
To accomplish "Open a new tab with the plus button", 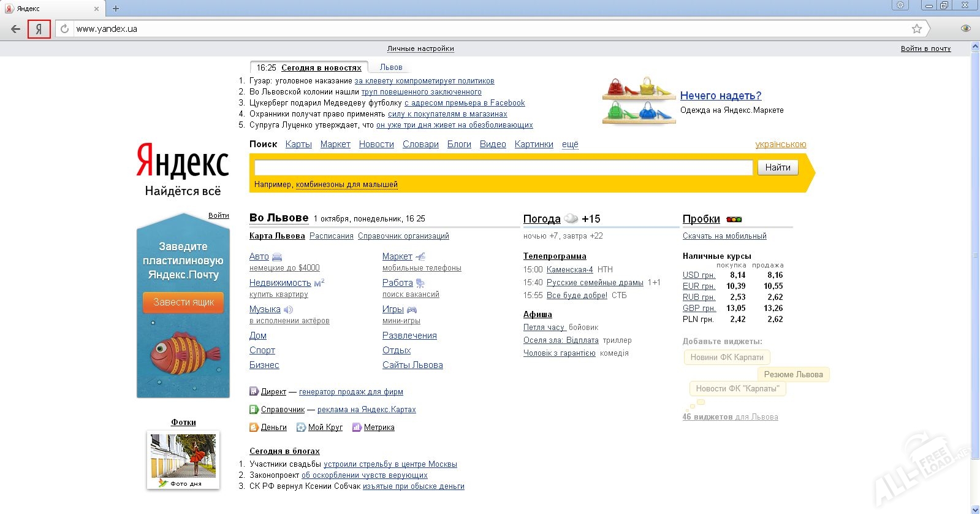I will [116, 9].
